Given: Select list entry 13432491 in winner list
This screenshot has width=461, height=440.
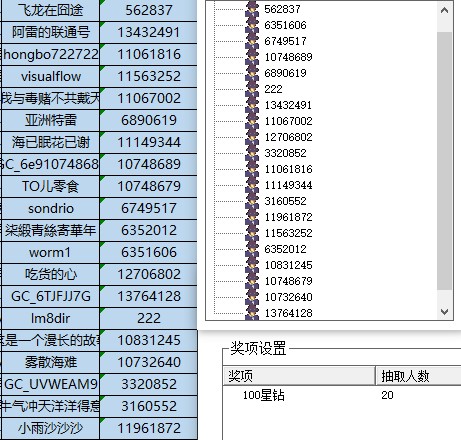Looking at the screenshot, I should pyautogui.click(x=288, y=105).
